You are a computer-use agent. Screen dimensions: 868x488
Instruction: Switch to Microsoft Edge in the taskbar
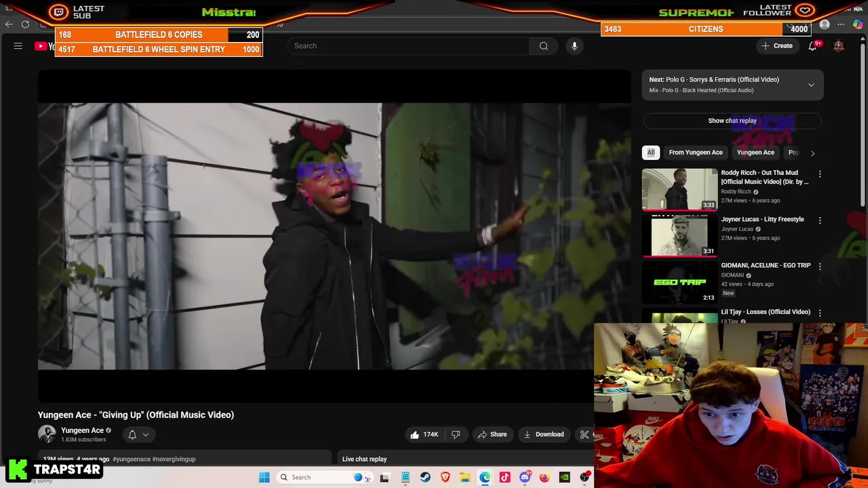(485, 477)
